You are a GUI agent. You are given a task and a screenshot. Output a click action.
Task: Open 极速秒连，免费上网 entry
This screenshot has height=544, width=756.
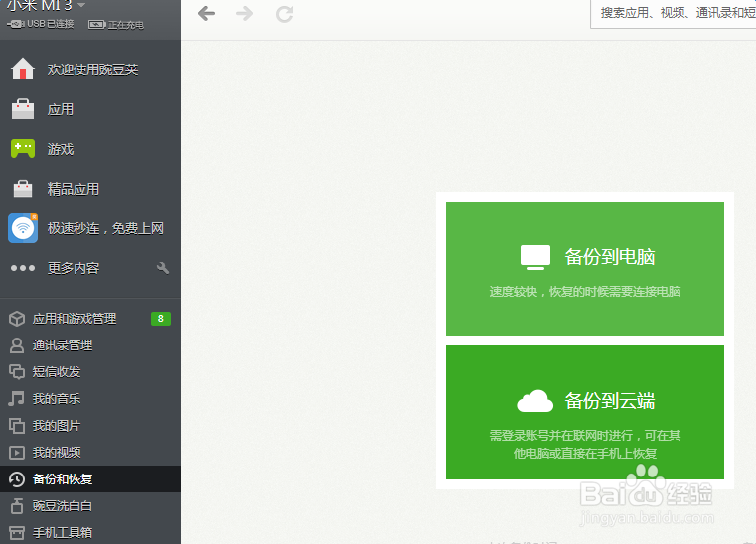coord(105,228)
